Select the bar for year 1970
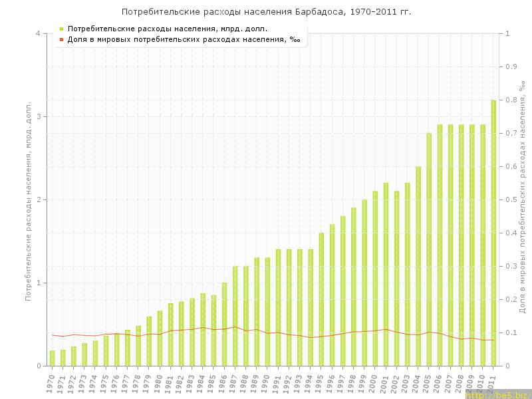 click(x=52, y=358)
